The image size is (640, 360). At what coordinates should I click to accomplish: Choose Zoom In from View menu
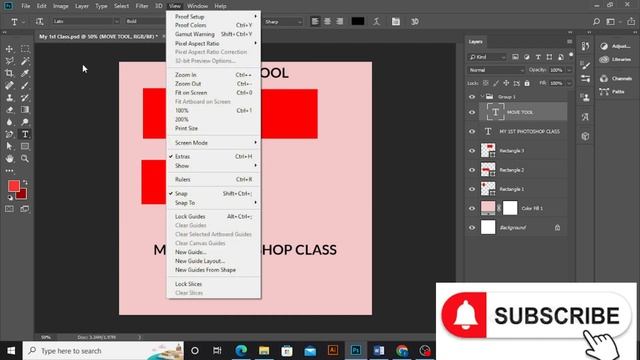click(213, 75)
